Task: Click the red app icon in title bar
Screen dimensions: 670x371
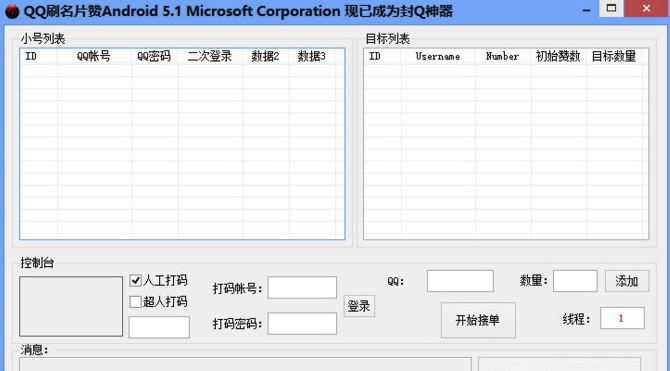Action: tap(12, 11)
